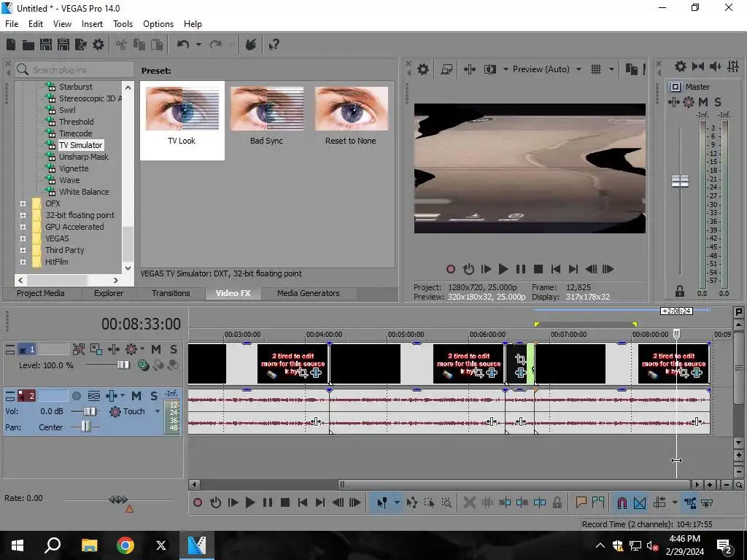Expand GPU Accelerated folder
747x560 pixels.
23,227
